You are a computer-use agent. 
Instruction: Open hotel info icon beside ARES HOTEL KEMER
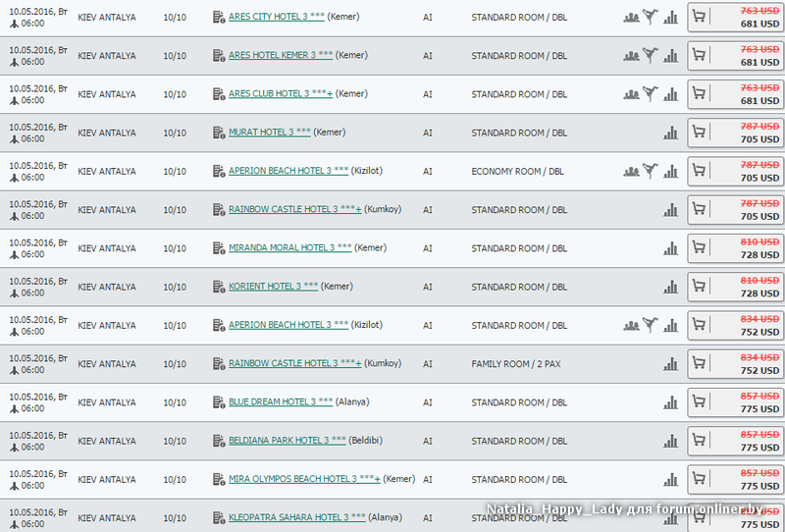click(219, 56)
